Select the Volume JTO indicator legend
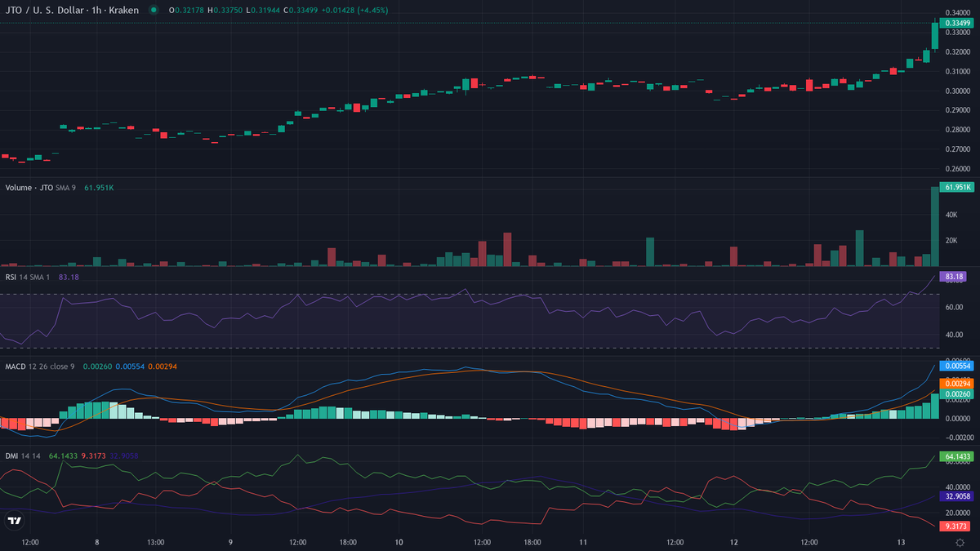This screenshot has width=980, height=551. pyautogui.click(x=29, y=187)
